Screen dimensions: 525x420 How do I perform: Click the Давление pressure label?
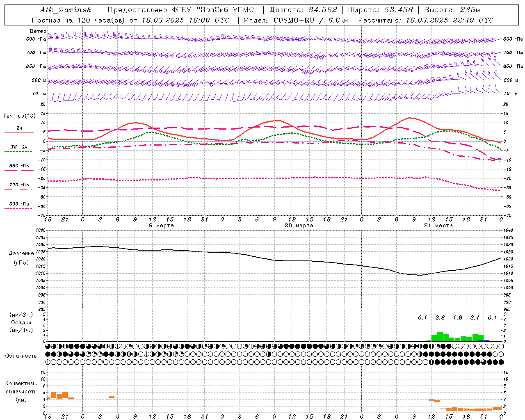point(21,253)
